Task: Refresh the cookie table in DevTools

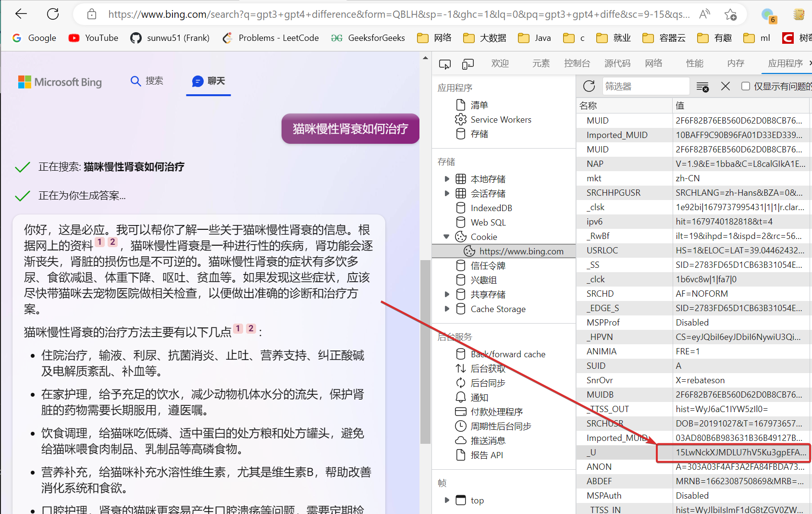Action: pos(589,87)
